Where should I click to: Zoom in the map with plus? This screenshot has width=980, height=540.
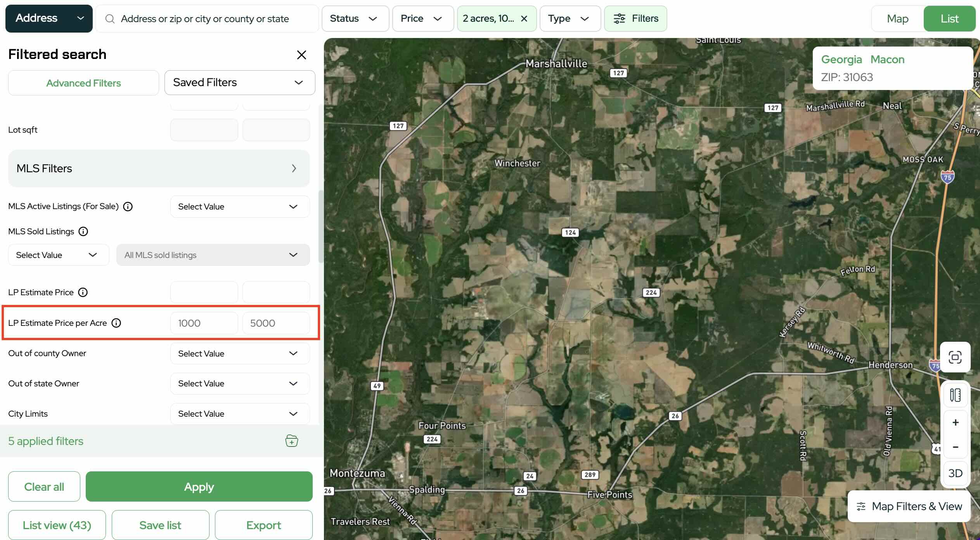pyautogui.click(x=955, y=422)
